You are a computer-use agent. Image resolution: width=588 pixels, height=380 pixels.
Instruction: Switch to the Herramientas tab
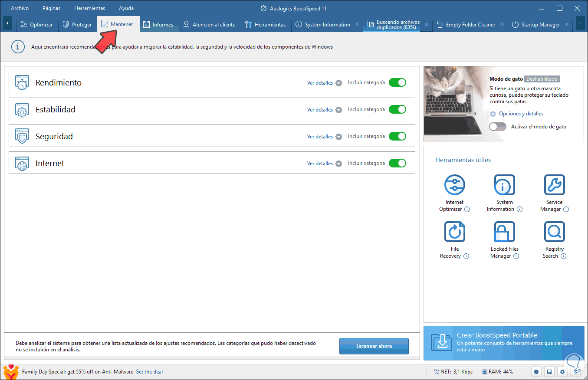tap(266, 25)
